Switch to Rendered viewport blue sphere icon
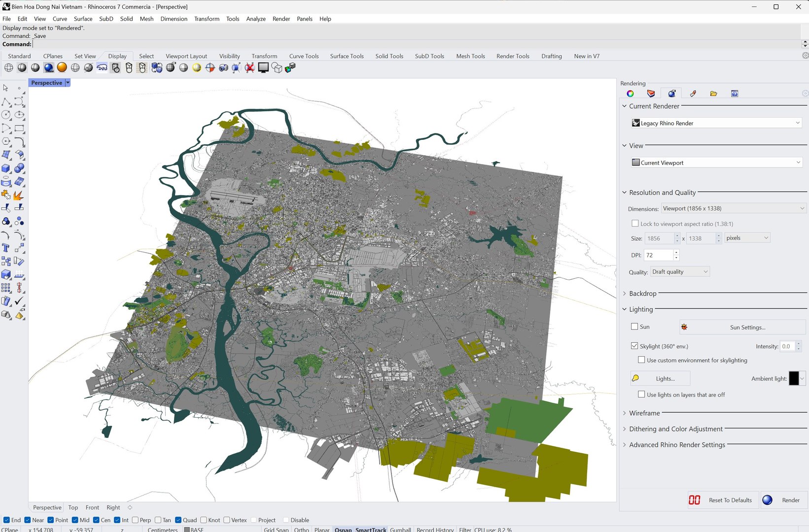Screen dimensions: 809x532 (48, 67)
